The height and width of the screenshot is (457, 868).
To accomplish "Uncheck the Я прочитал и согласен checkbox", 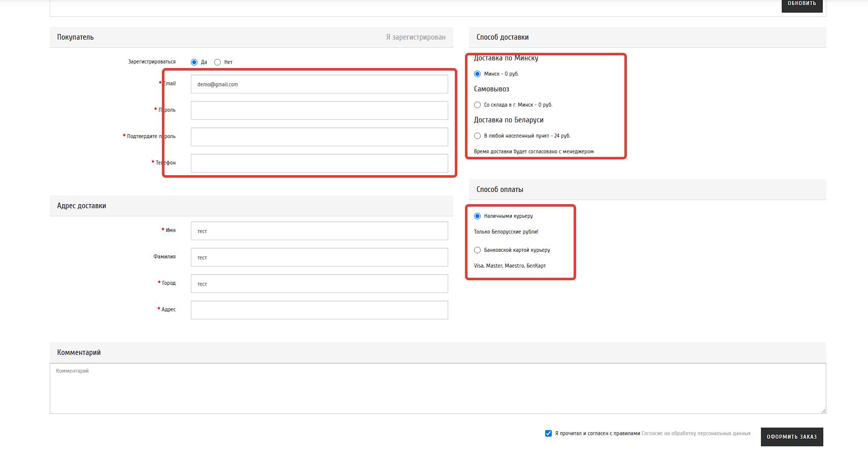I will click(x=548, y=433).
